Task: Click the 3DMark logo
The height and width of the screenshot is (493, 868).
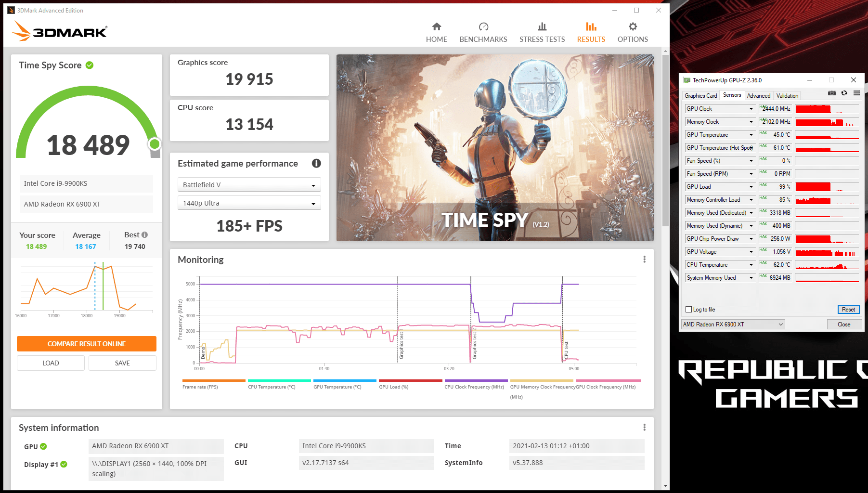Action: [60, 31]
